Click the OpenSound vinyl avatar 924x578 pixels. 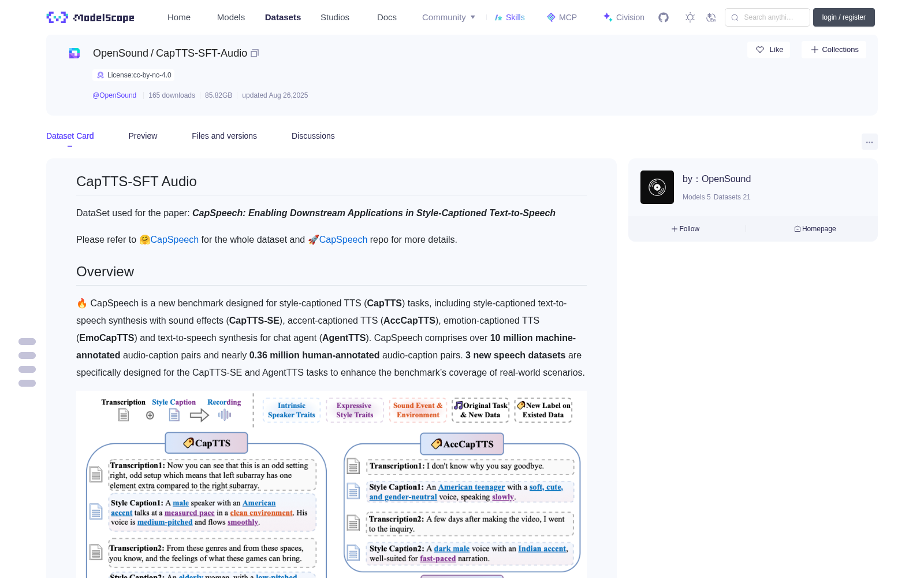click(x=657, y=187)
